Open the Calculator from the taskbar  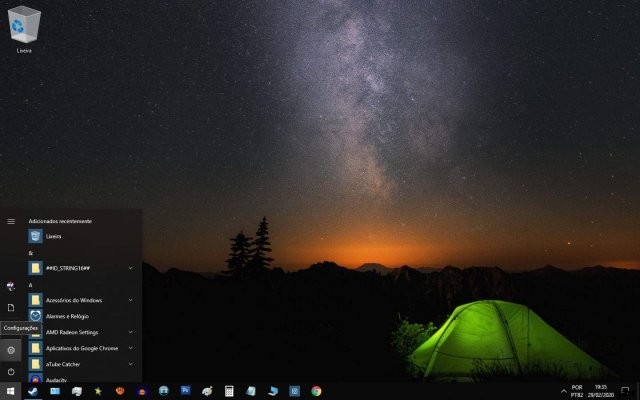(x=229, y=391)
